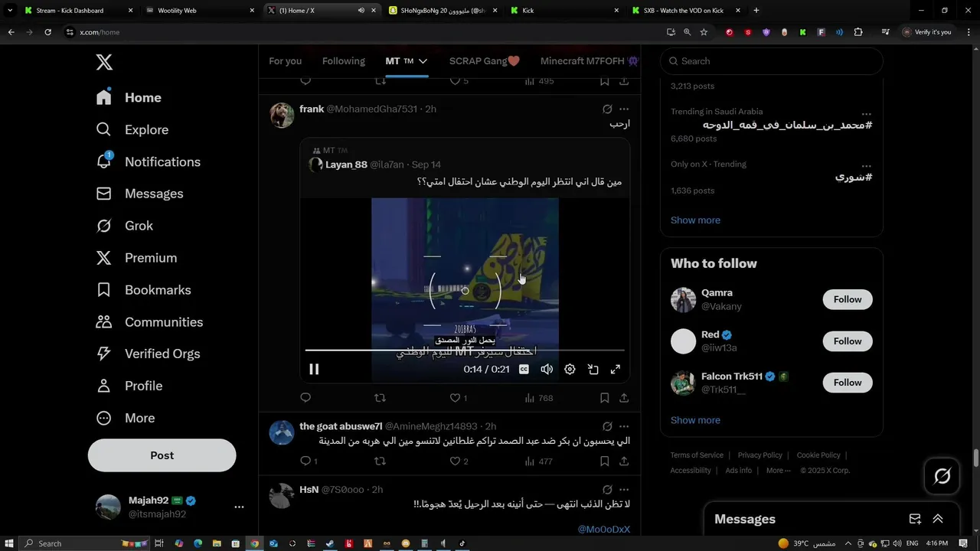The height and width of the screenshot is (551, 980).
Task: Repost frank's post
Action: (x=380, y=398)
